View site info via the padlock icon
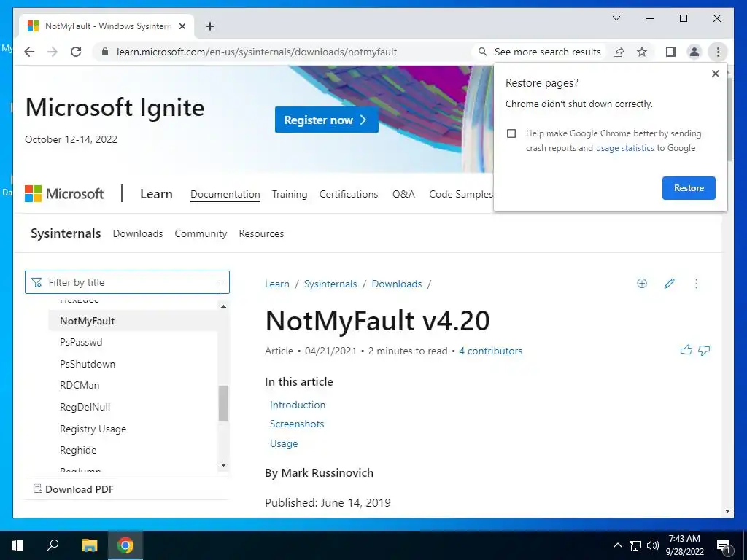This screenshot has height=560, width=747. click(x=105, y=52)
